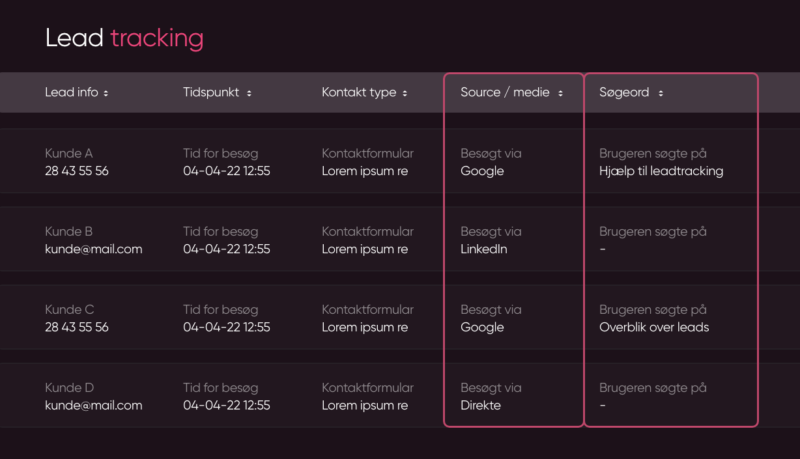This screenshot has width=800, height=459.
Task: Click Kontaktformular label in Kunde C row
Action: tap(367, 310)
